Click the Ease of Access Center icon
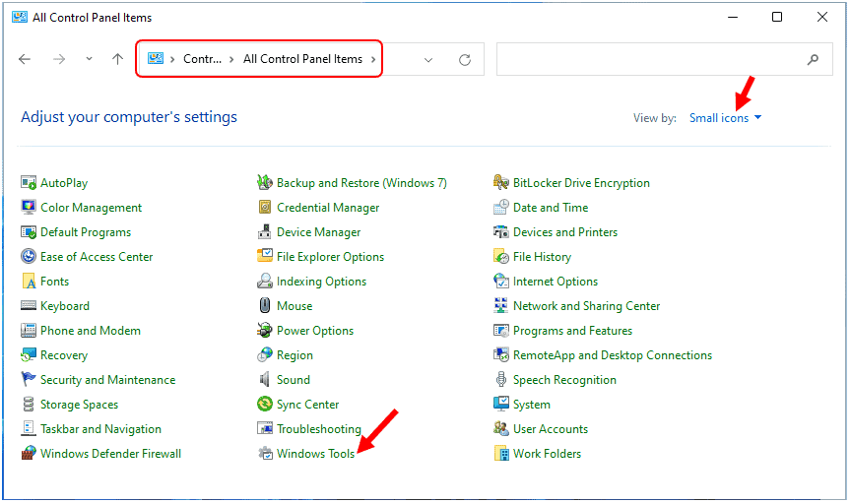 click(x=29, y=257)
